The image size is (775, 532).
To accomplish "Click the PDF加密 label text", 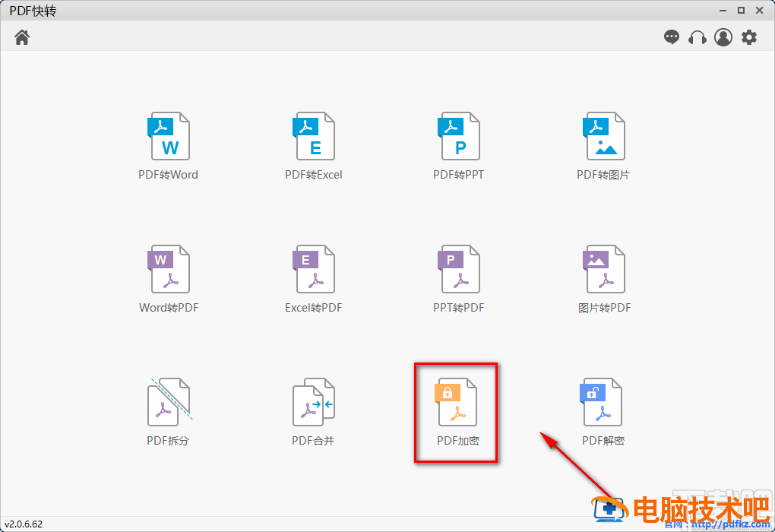I will 457,441.
